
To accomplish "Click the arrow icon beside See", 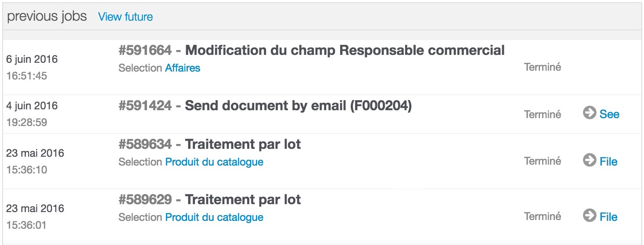I will coord(590,113).
